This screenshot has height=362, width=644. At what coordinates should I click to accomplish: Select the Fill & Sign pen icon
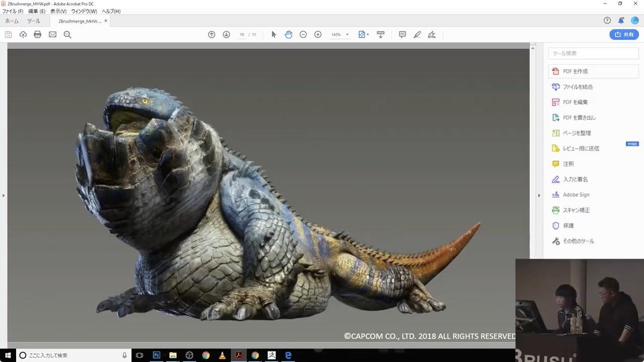417,34
